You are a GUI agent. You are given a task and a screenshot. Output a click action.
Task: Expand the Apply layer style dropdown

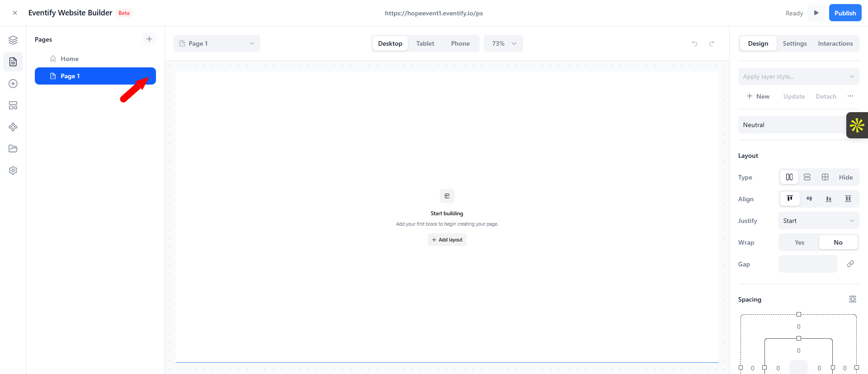tap(799, 76)
